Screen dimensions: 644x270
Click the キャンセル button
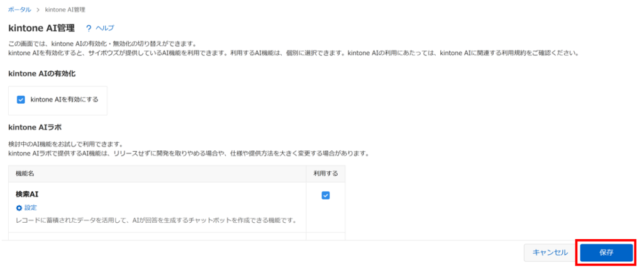tap(550, 253)
